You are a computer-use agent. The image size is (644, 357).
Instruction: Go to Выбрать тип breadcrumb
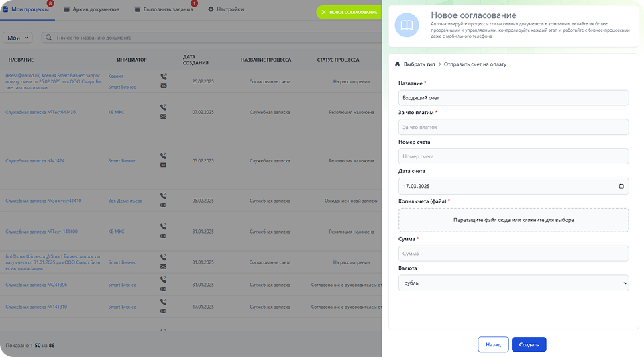(419, 64)
